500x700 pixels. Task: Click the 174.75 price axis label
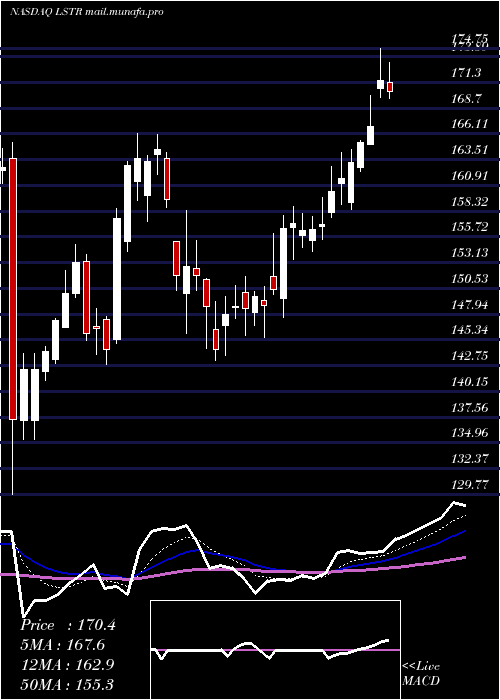click(469, 41)
